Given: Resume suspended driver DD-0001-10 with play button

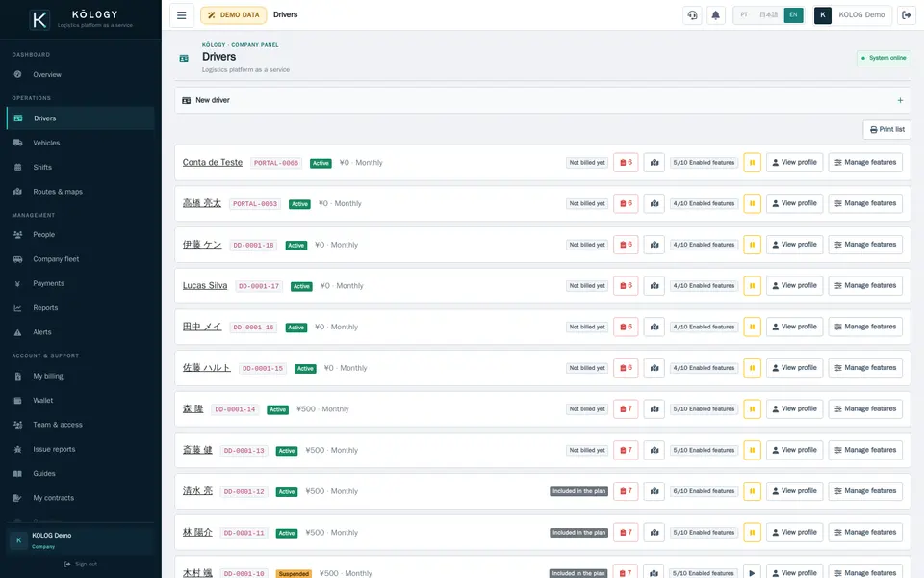Looking at the screenshot, I should point(752,572).
